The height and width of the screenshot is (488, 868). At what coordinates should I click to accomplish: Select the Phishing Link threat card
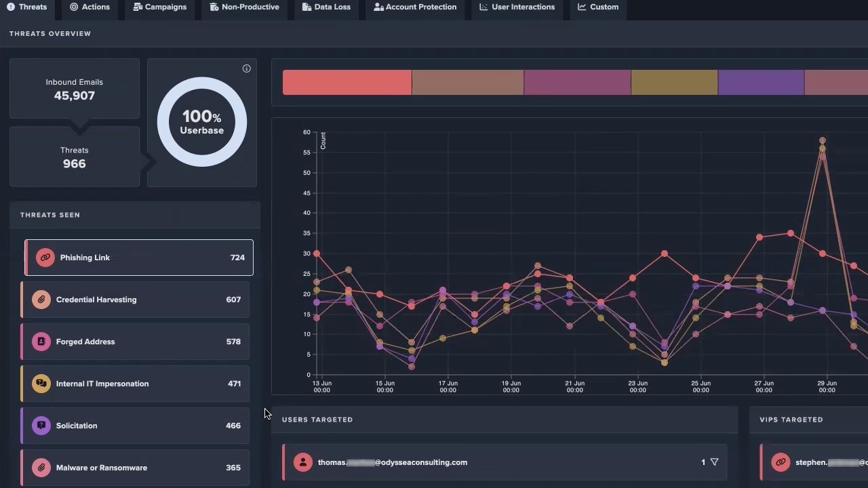[x=139, y=258]
